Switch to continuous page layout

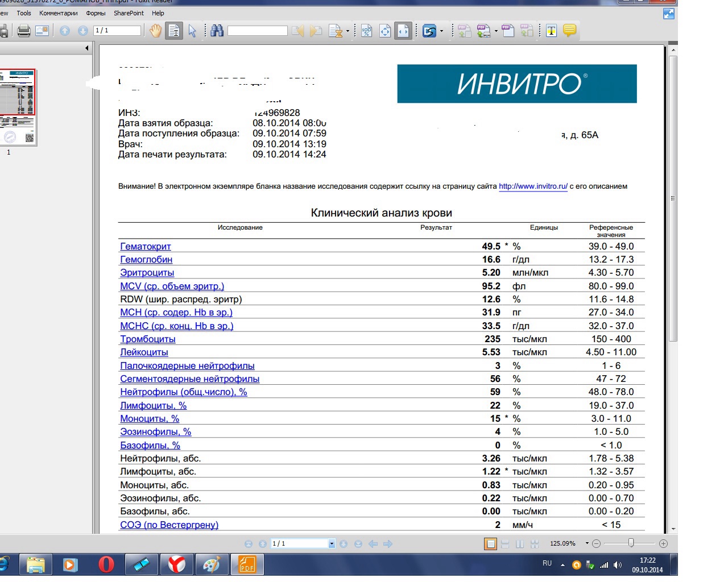tap(505, 544)
